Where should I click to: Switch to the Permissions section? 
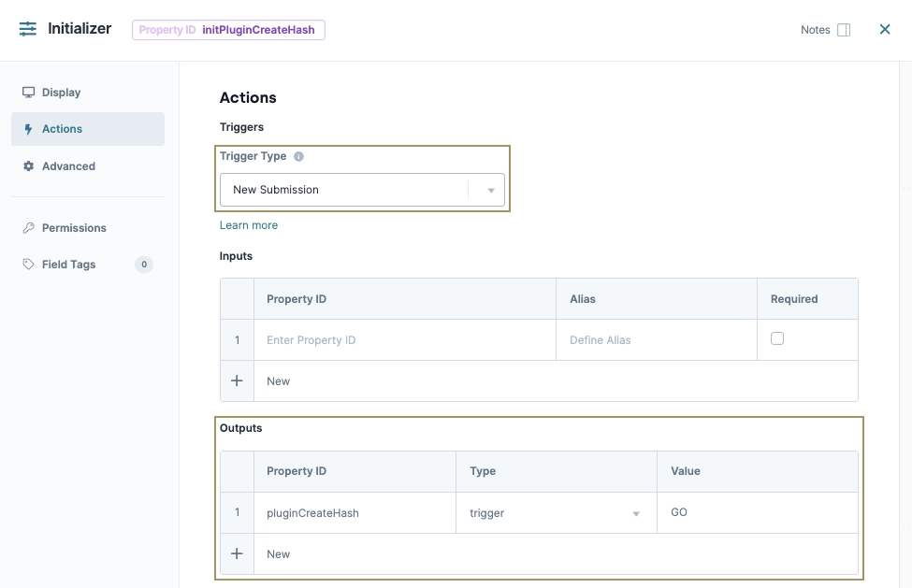coord(75,227)
